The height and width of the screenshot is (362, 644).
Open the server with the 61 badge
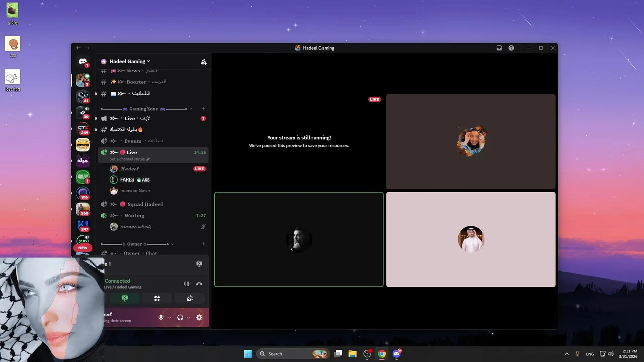coord(83,97)
